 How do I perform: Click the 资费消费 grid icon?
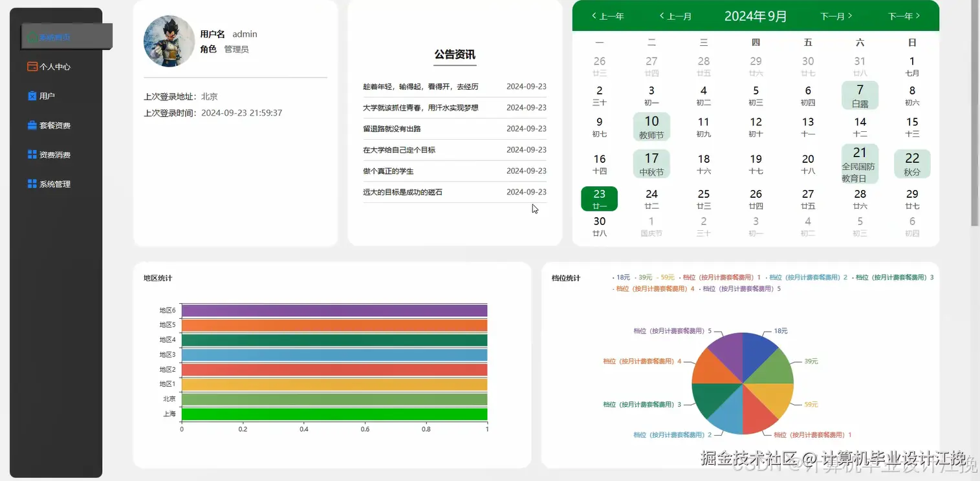click(x=31, y=154)
